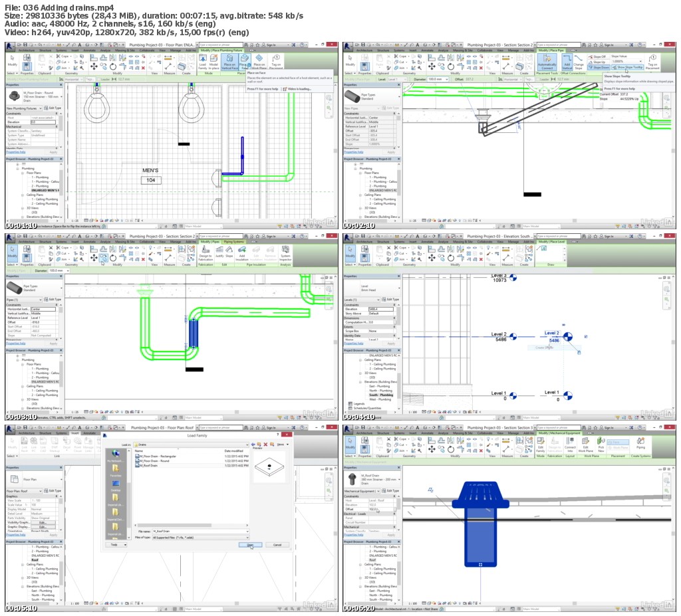
Task: Click Cancel button in Load Family dialog
Action: pos(277,545)
